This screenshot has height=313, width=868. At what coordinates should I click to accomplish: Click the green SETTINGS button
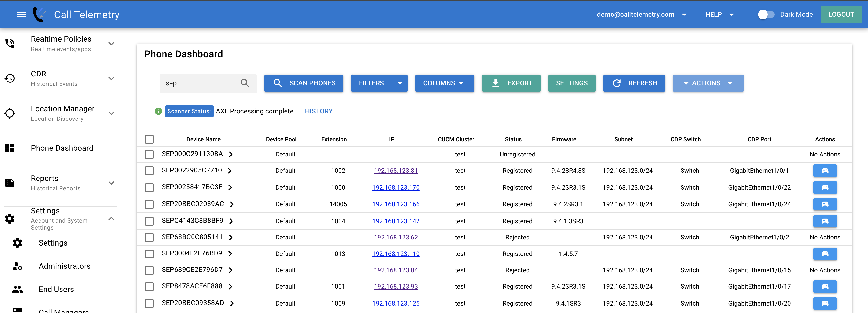pos(572,83)
